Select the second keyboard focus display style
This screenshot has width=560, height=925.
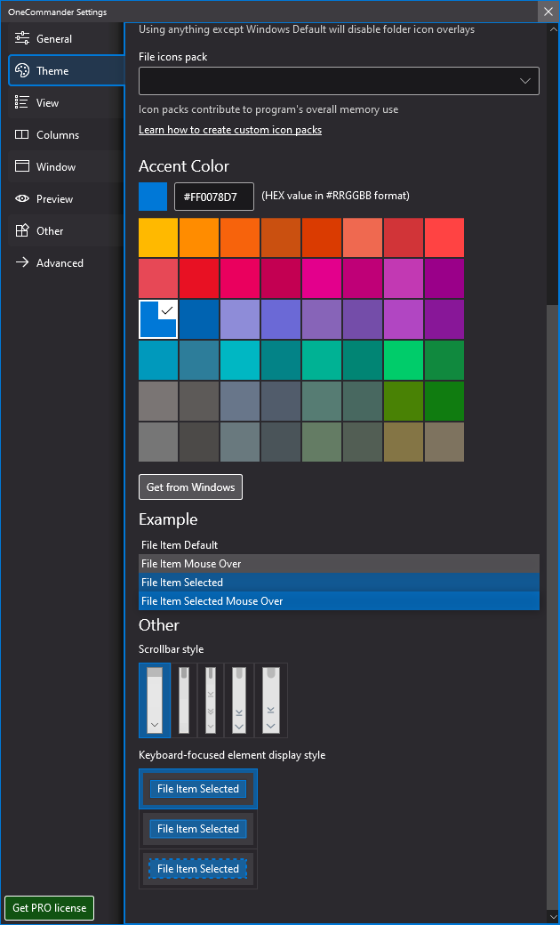click(x=198, y=829)
